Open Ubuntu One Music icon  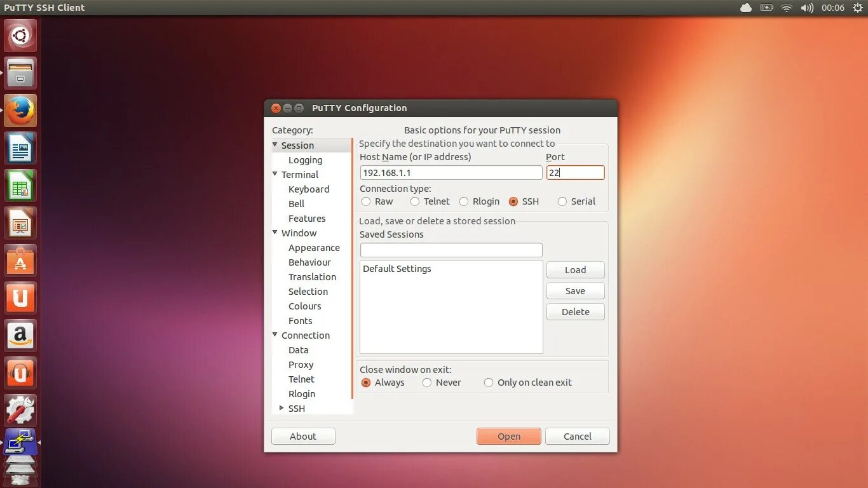pos(20,373)
